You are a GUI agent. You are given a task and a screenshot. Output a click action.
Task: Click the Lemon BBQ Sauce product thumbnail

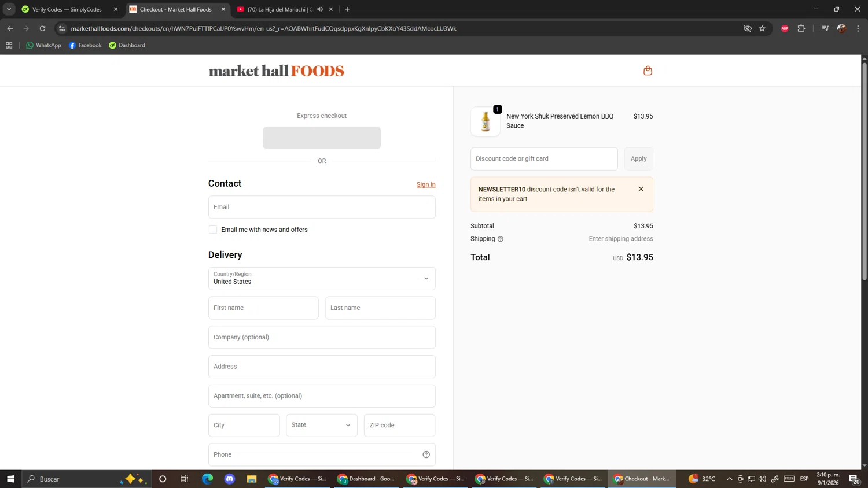[486, 121]
